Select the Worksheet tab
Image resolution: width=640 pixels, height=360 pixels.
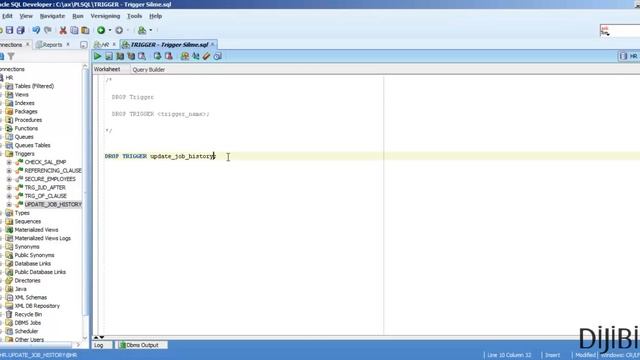click(107, 69)
